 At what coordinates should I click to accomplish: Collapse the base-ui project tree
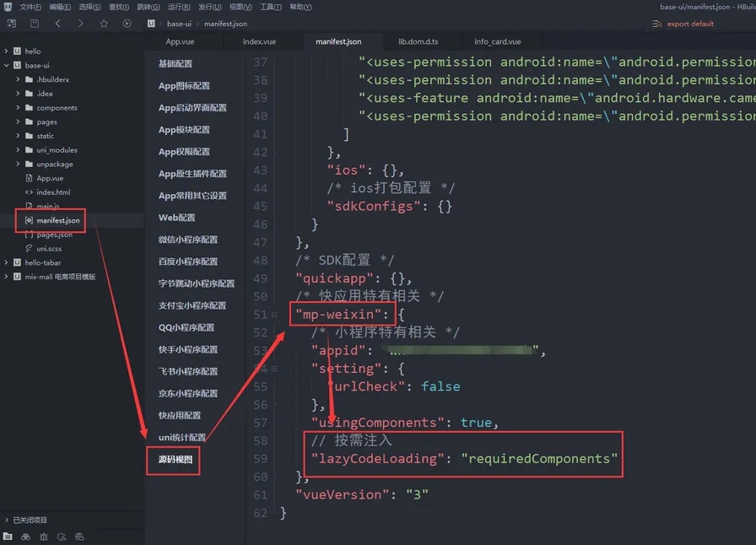tap(8, 65)
